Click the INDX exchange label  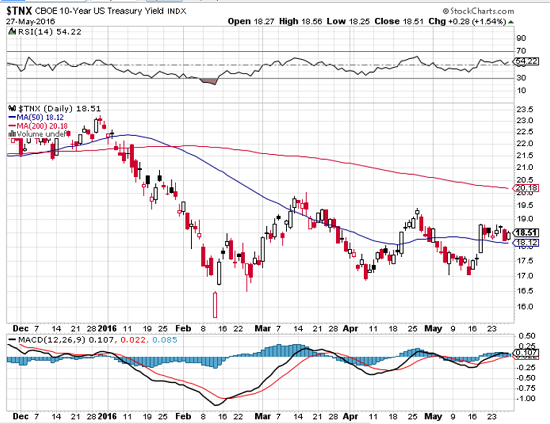(x=177, y=12)
